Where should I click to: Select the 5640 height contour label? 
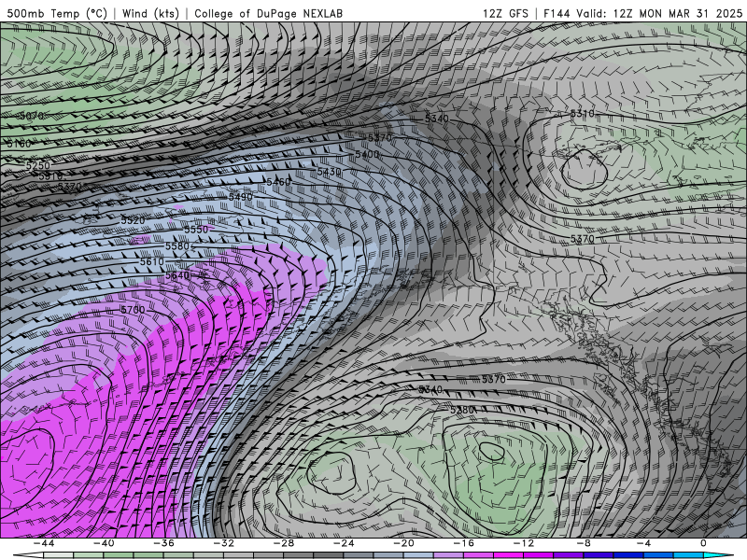click(x=177, y=275)
